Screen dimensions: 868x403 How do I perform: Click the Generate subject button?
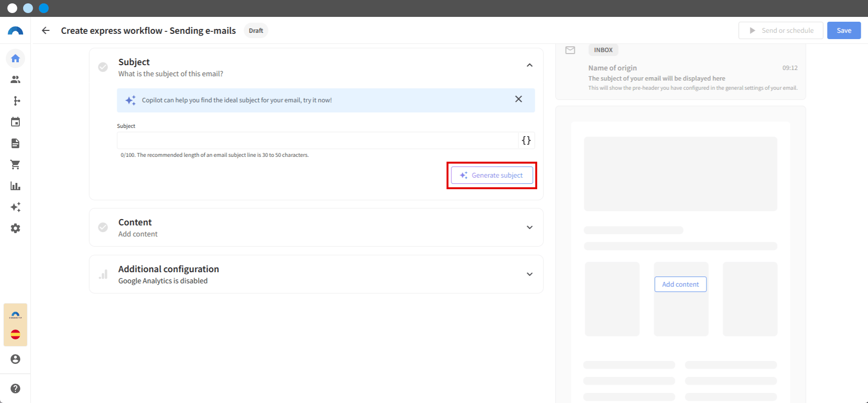tap(492, 175)
